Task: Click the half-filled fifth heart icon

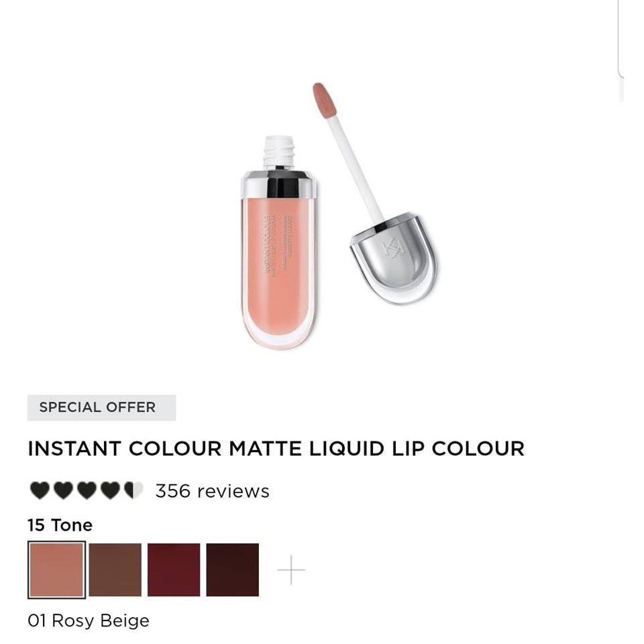Action: 133,490
